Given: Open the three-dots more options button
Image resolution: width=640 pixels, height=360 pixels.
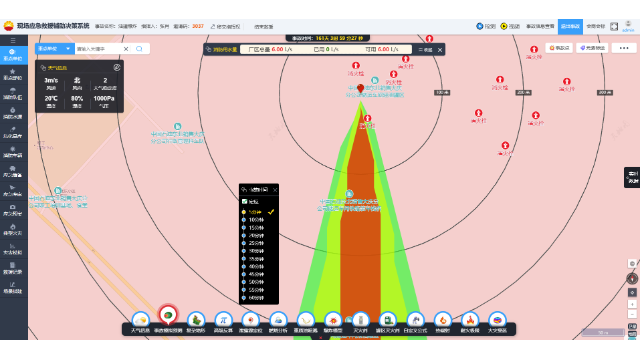Looking at the screenshot, I should 624,48.
